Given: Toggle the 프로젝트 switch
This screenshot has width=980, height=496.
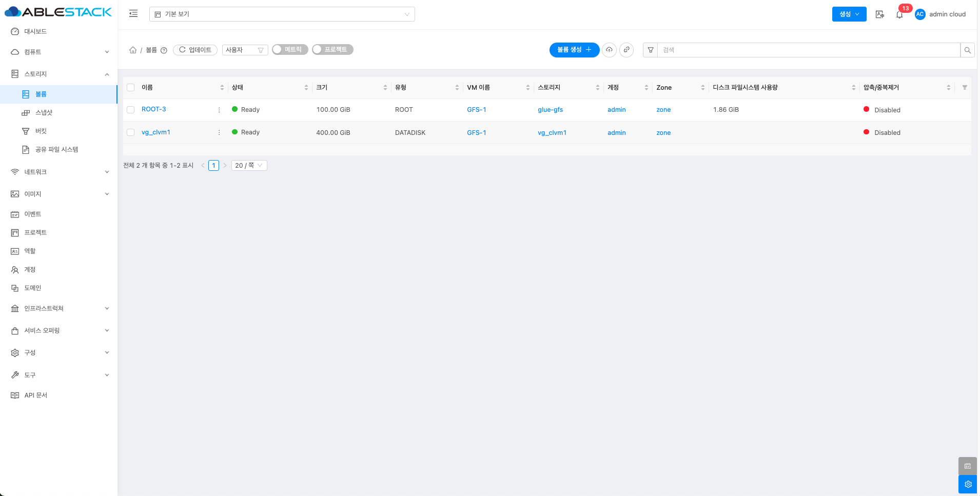Looking at the screenshot, I should click(x=332, y=49).
